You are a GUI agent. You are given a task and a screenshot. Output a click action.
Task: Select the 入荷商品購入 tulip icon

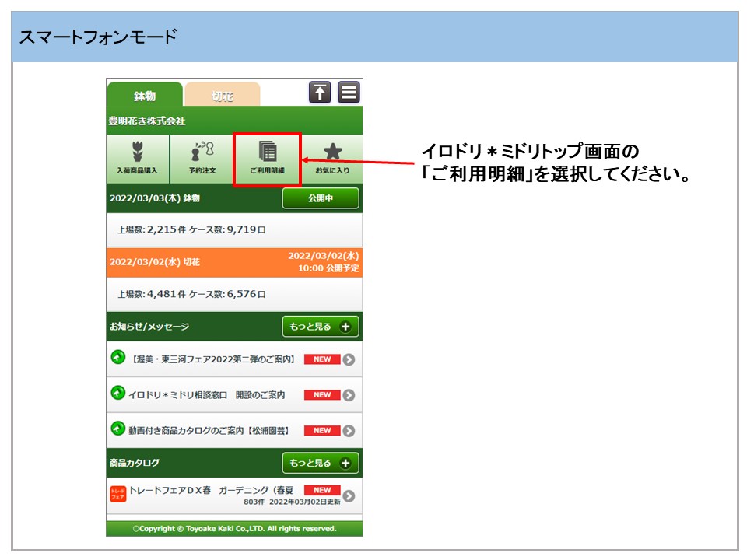coord(137,152)
